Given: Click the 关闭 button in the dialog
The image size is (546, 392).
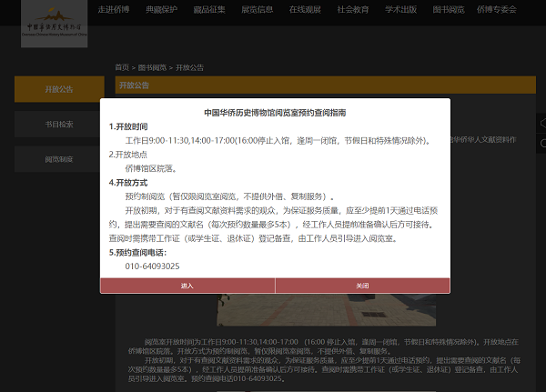Looking at the screenshot, I should pyautogui.click(x=362, y=286).
